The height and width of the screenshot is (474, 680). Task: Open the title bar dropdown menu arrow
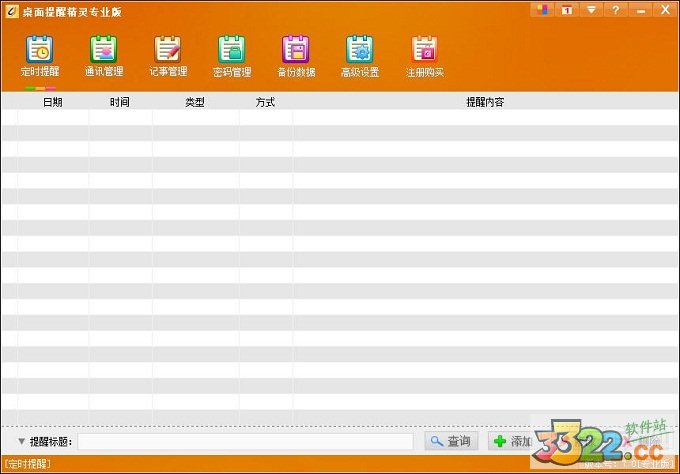tap(591, 10)
